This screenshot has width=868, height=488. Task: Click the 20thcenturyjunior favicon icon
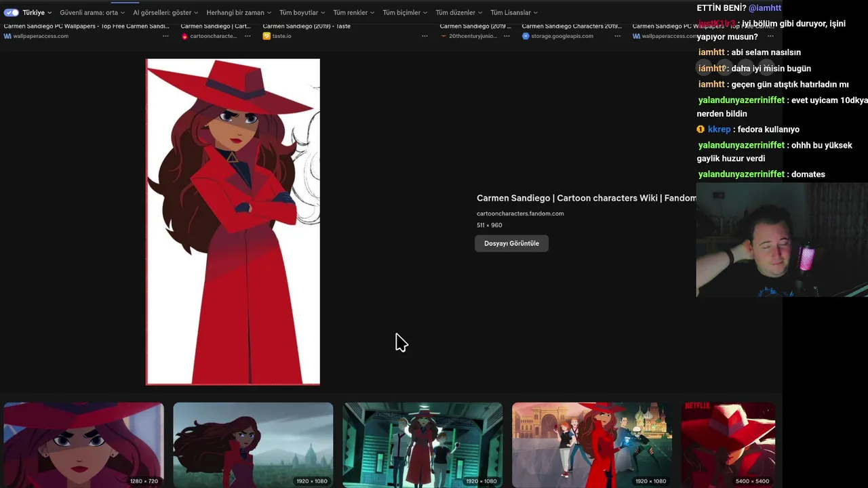[x=443, y=36]
